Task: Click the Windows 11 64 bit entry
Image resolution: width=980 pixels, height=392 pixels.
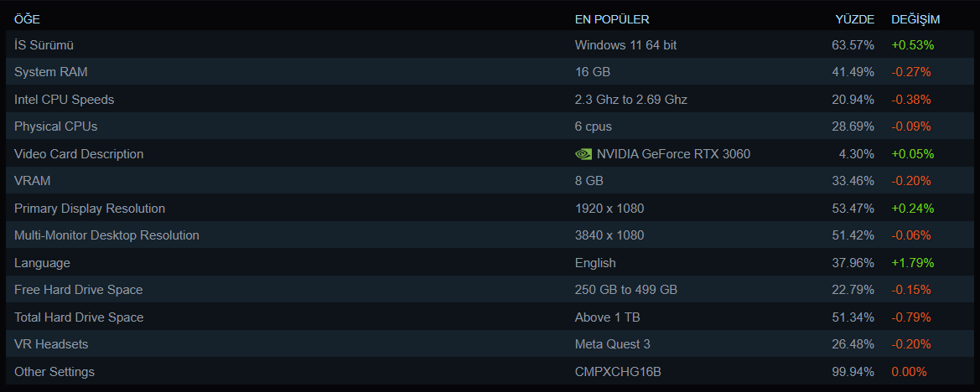Action: coord(625,45)
